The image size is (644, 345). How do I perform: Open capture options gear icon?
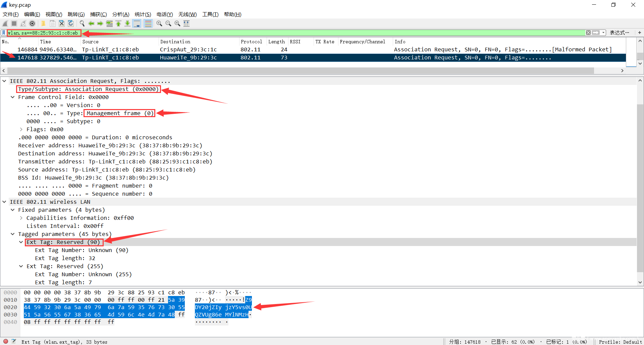tap(32, 23)
